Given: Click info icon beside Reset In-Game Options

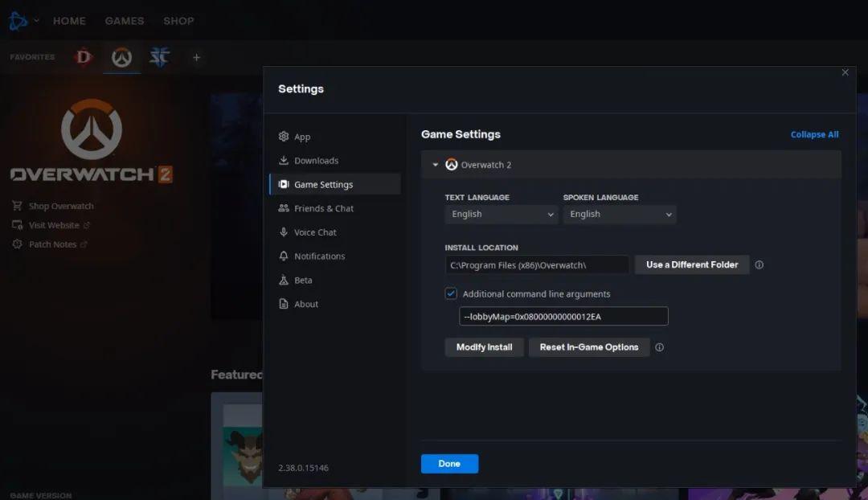Looking at the screenshot, I should click(660, 348).
